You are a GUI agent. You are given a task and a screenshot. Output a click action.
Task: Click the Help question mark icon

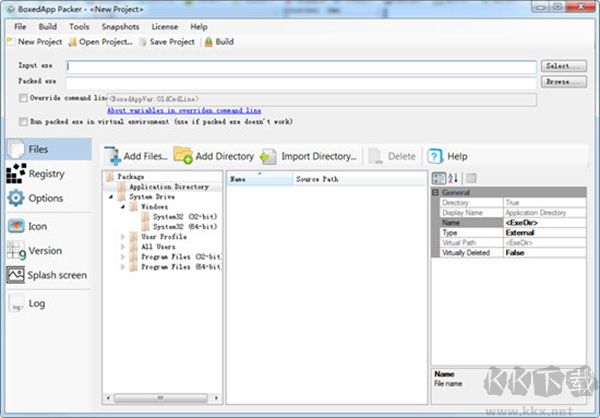[x=435, y=156]
